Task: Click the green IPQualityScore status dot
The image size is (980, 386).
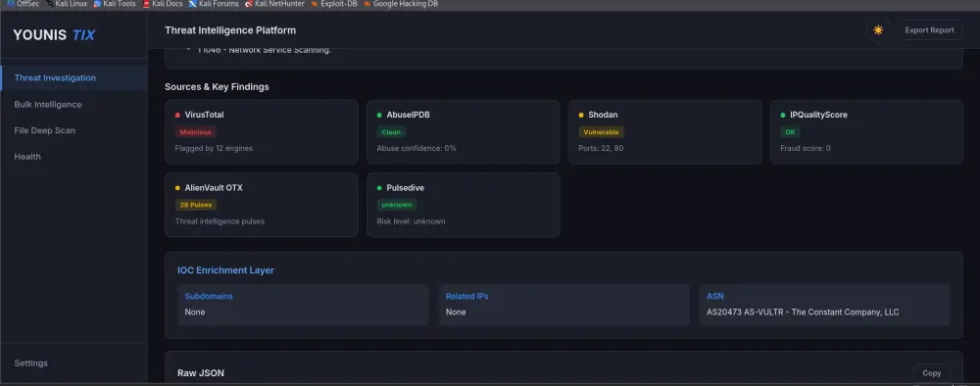Action: tap(783, 115)
